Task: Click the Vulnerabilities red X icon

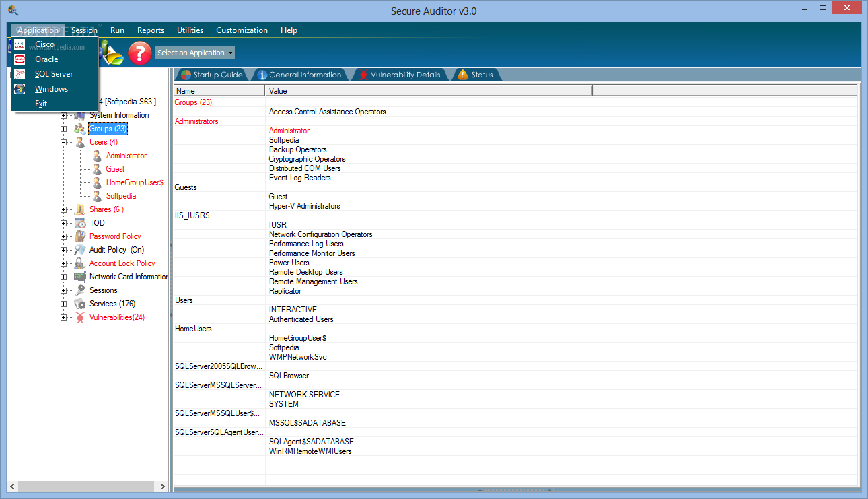Action: (80, 317)
